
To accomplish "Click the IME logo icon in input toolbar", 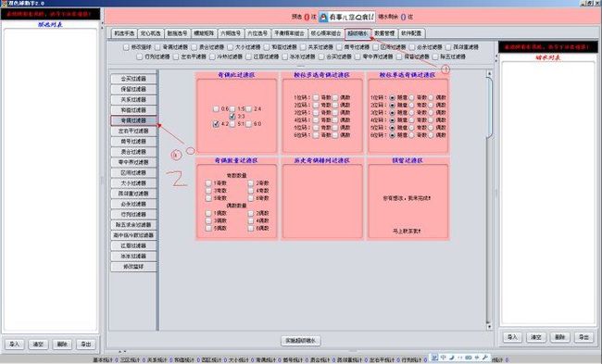I will 434,358.
